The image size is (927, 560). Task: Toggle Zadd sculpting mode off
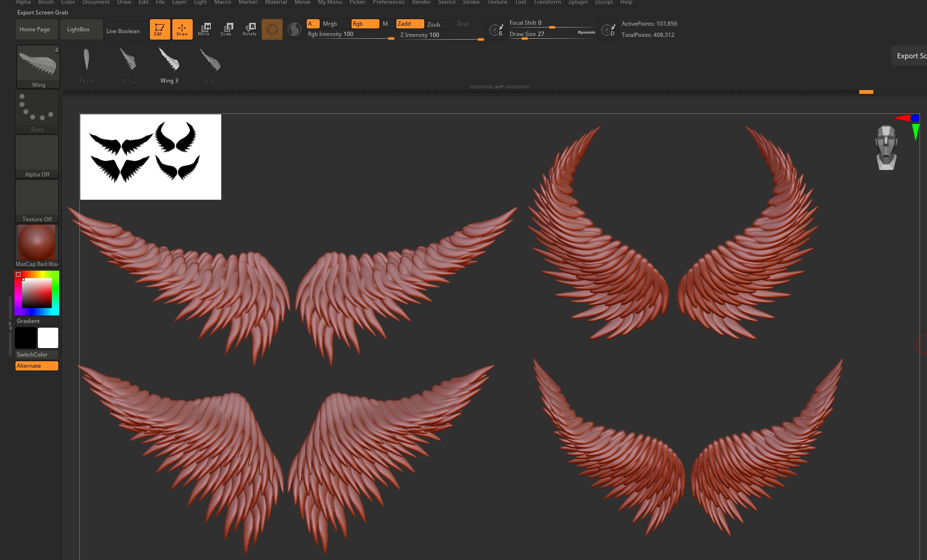pos(409,23)
